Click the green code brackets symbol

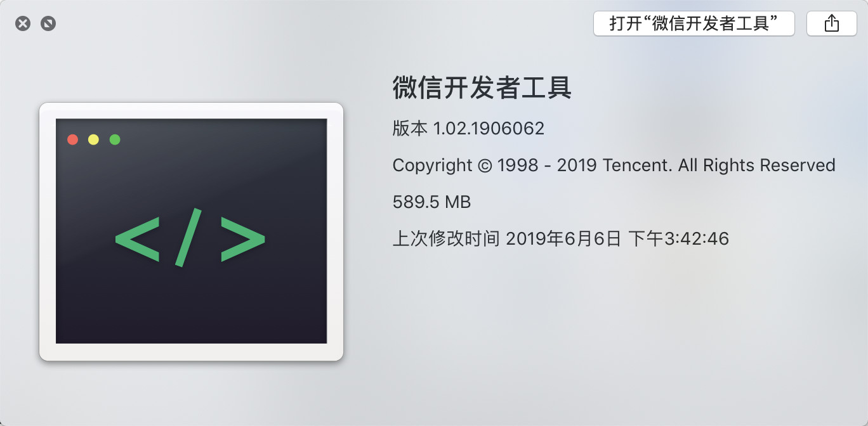[190, 236]
